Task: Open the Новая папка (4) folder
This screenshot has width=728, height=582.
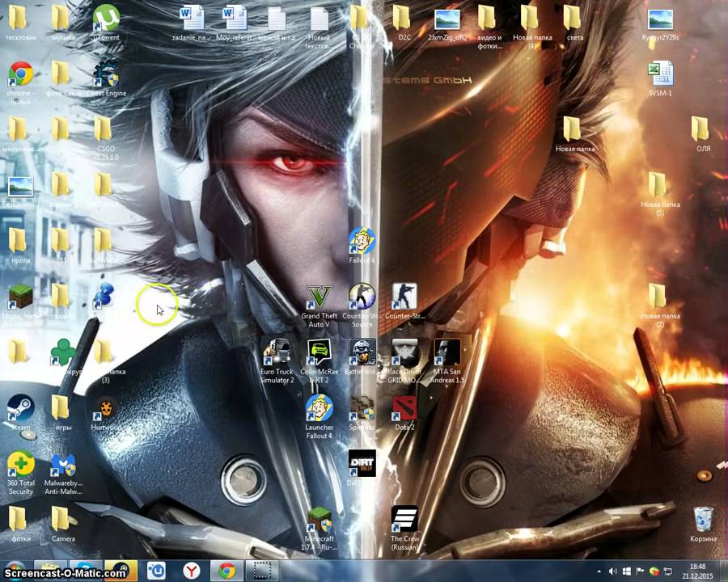Action: [532, 27]
